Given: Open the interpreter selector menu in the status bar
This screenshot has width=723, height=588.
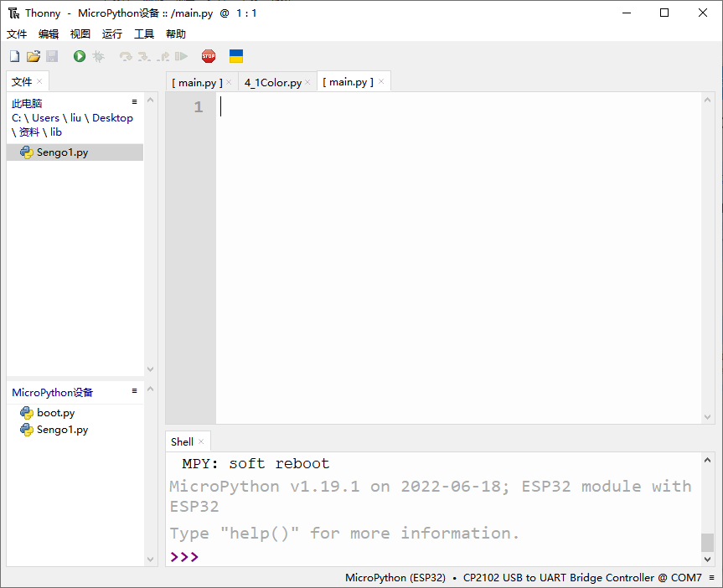Looking at the screenshot, I should coord(712,577).
